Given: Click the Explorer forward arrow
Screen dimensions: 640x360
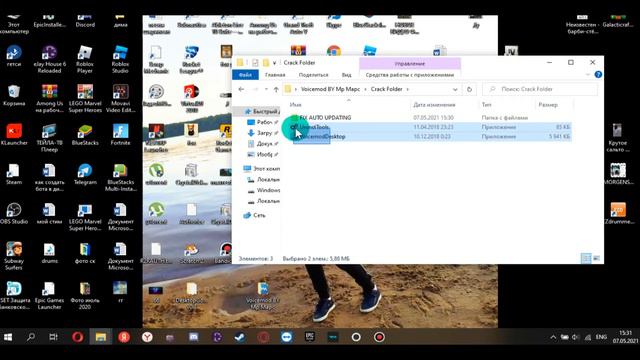Looking at the screenshot, I should [x=256, y=89].
